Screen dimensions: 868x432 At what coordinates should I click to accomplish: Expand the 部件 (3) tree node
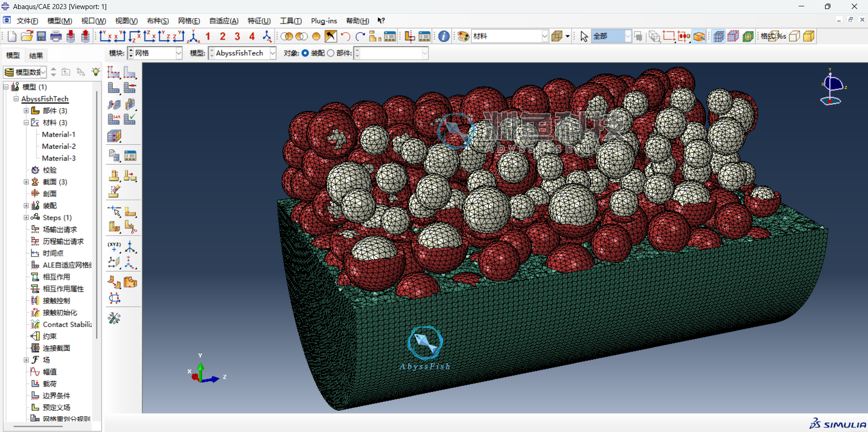tap(26, 111)
